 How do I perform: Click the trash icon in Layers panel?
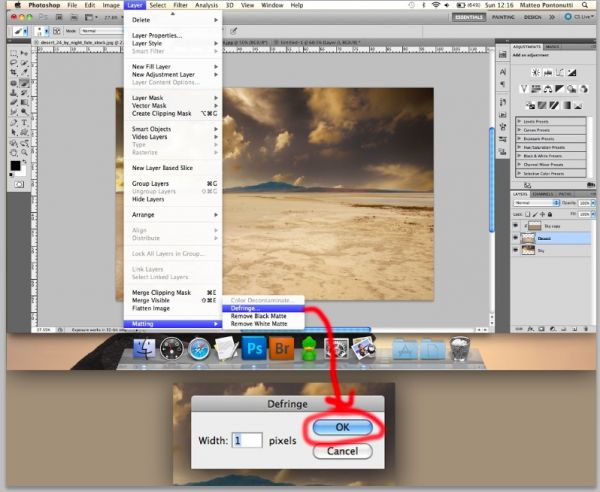[586, 329]
